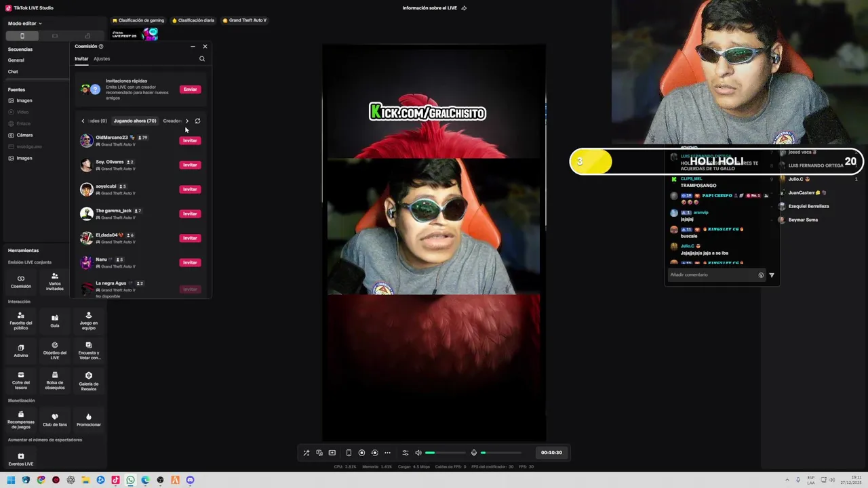
Task: Open Galería de Regalos tool
Action: pos(88,380)
